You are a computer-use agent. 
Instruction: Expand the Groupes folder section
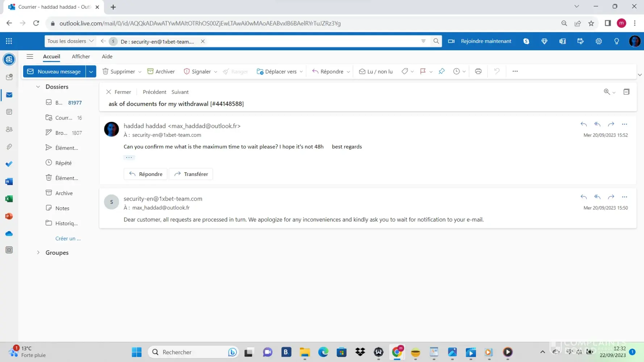(38, 253)
